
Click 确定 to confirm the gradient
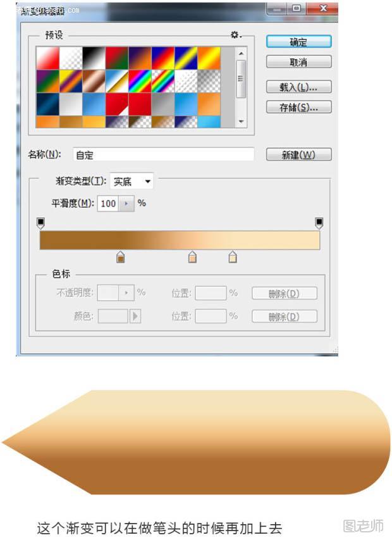[299, 42]
